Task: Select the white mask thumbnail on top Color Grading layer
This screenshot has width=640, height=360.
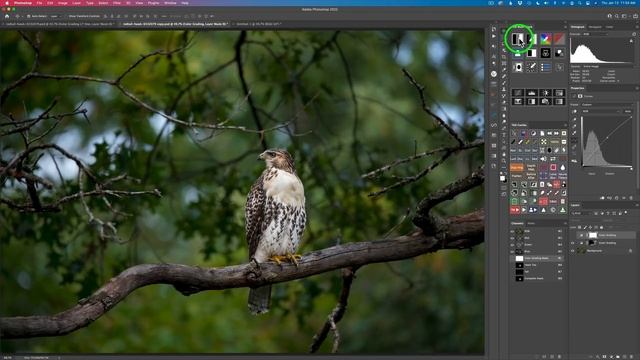Action: (x=593, y=235)
